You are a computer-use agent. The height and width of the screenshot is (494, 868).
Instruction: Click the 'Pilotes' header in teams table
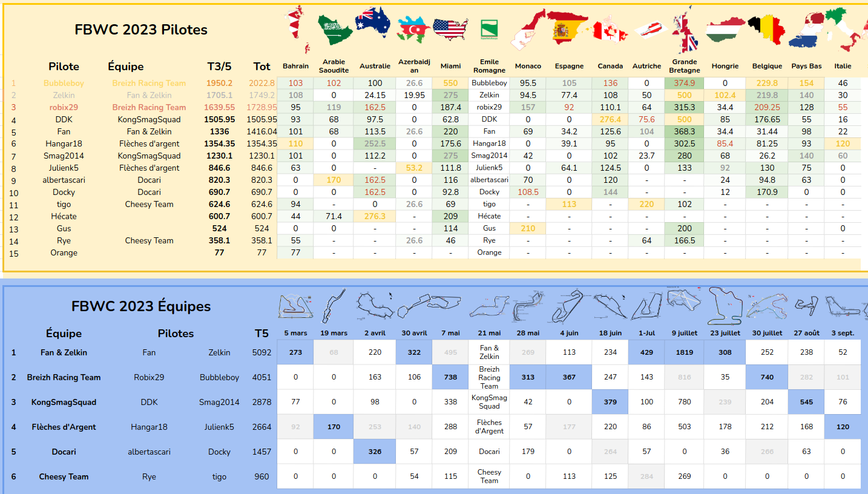[x=176, y=334]
